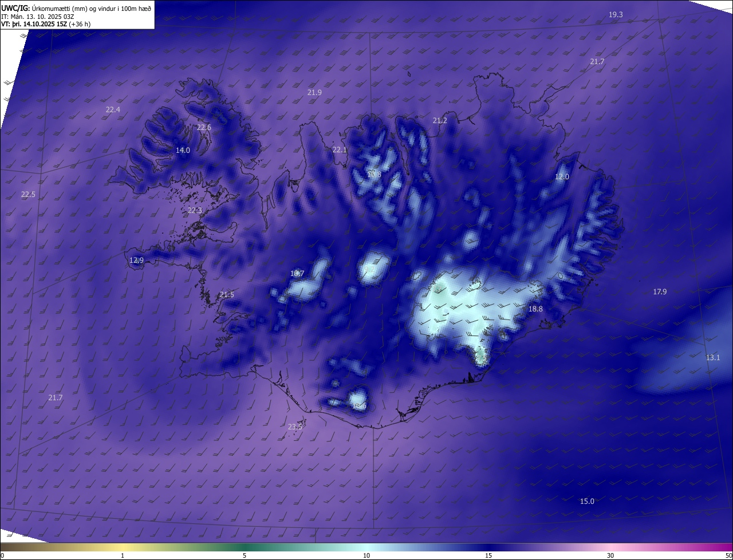
Task: Click the 50 label on the color scale
Action: [x=728, y=555]
